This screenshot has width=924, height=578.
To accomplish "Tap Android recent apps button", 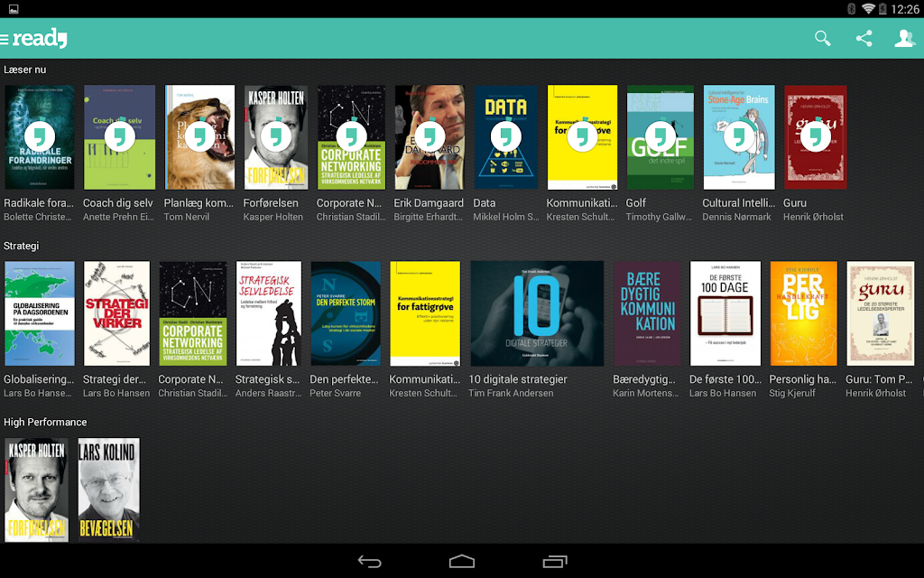I will [x=555, y=562].
